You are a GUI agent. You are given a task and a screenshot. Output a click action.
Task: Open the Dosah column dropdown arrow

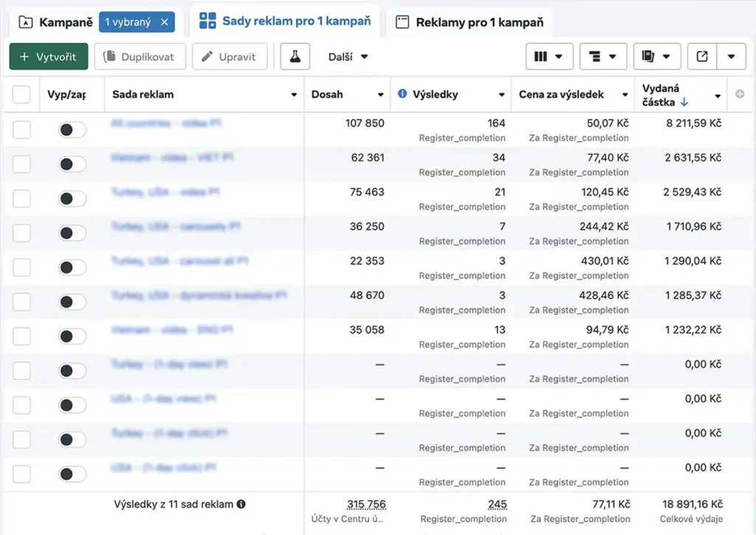pos(381,95)
